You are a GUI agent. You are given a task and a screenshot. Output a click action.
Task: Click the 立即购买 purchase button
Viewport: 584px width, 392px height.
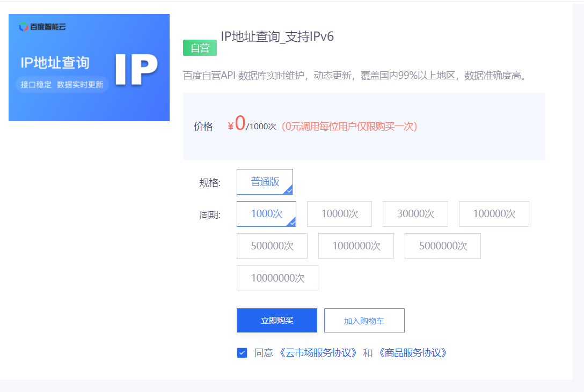pos(276,320)
